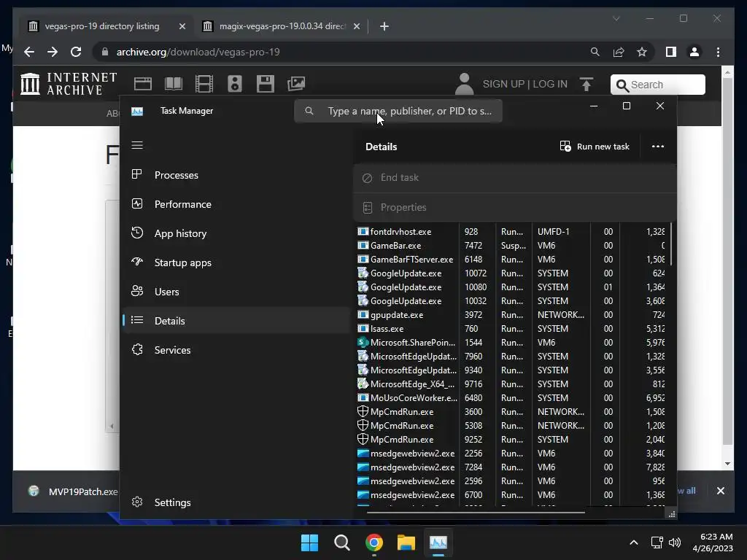Screen dimensions: 747x560
Task: Click SIGN UP link on Internet Archive
Action: [x=503, y=84]
